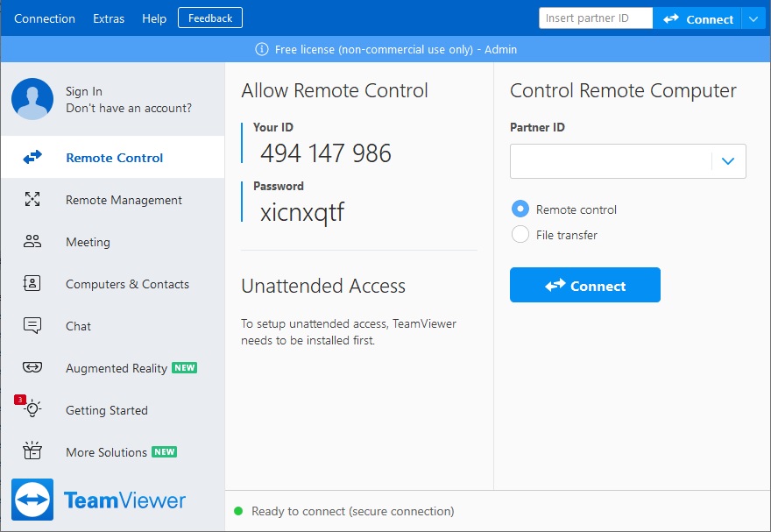Click the Control Remote Computer heading
This screenshot has width=771, height=532.
click(623, 91)
